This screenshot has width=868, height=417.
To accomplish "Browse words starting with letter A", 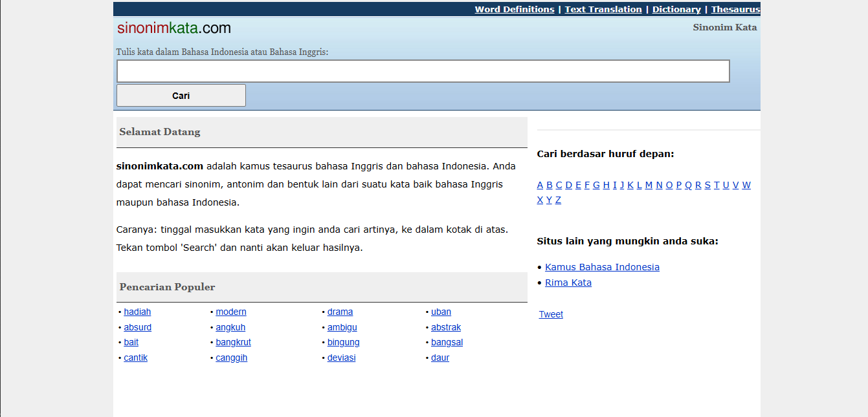I will tap(540, 185).
